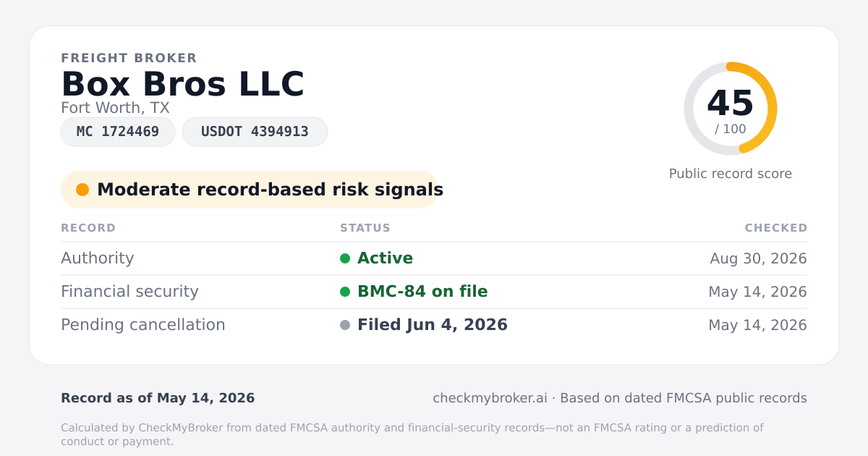Select the Authority record row label
The width and height of the screenshot is (868, 456).
click(x=98, y=258)
